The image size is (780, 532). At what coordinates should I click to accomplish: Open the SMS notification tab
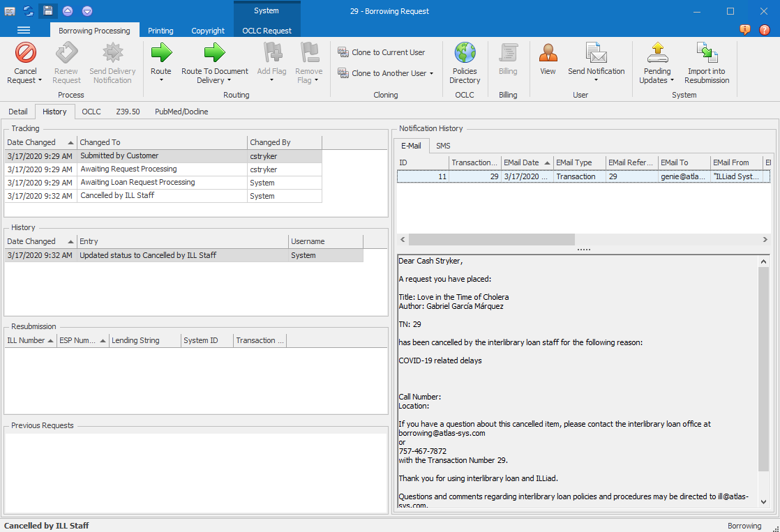443,146
